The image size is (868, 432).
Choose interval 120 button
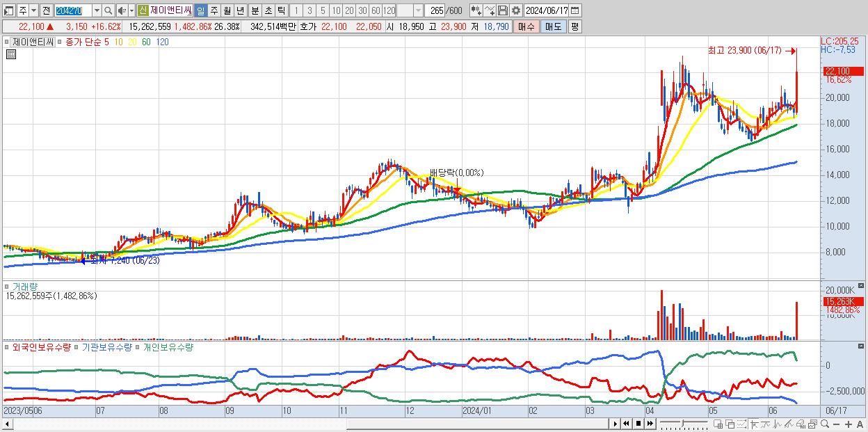tap(389, 11)
